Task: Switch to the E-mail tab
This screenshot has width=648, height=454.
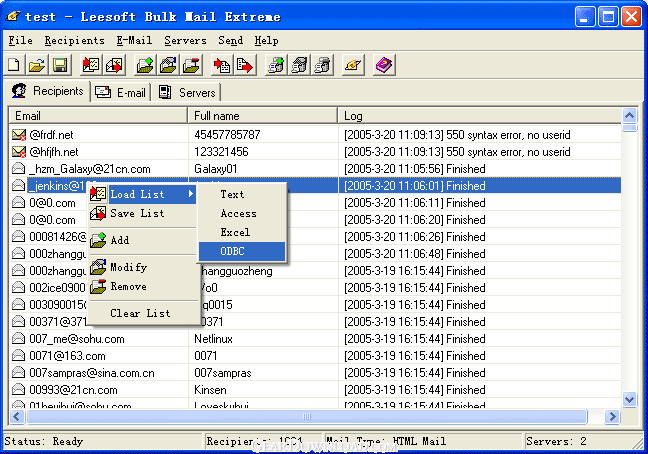Action: (x=121, y=93)
